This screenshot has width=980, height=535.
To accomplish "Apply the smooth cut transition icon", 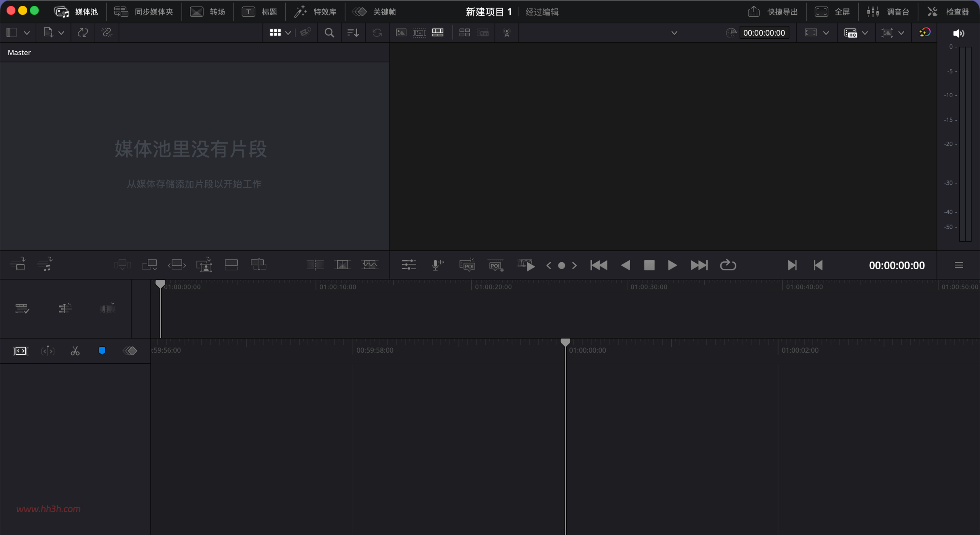I will tap(369, 265).
